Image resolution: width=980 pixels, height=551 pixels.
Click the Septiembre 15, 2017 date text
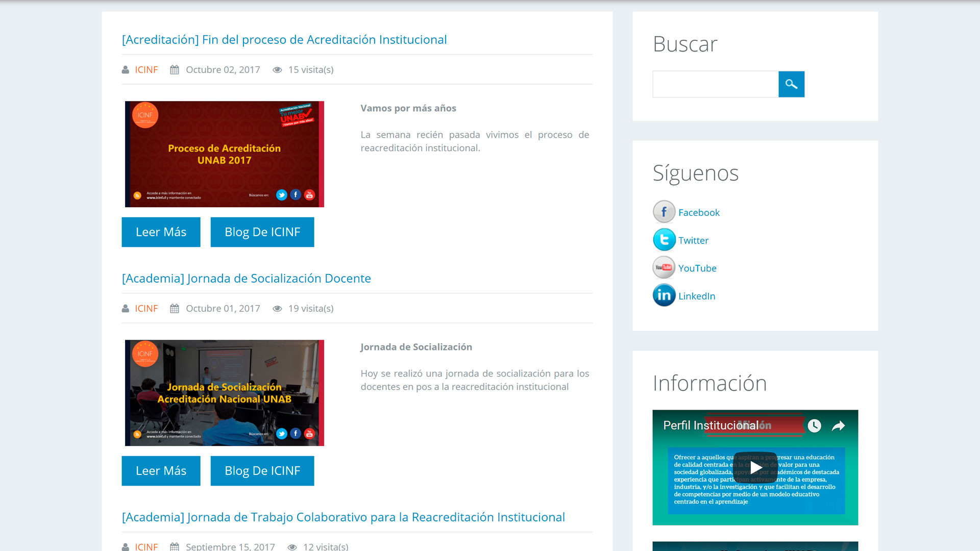230,546
